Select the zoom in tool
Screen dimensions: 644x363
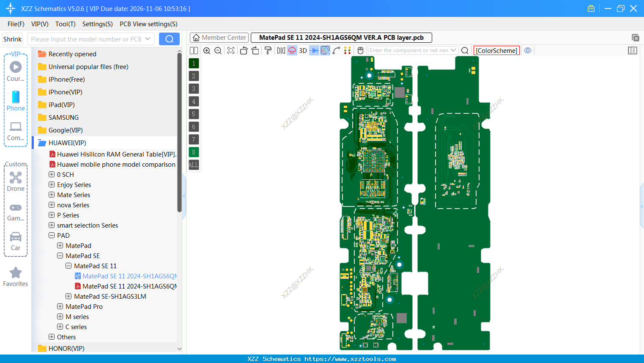point(207,50)
